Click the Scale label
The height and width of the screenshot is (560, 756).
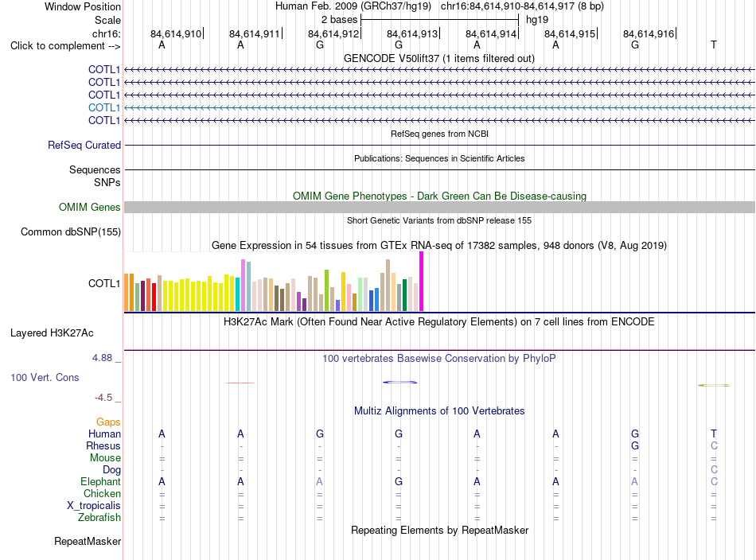107,20
